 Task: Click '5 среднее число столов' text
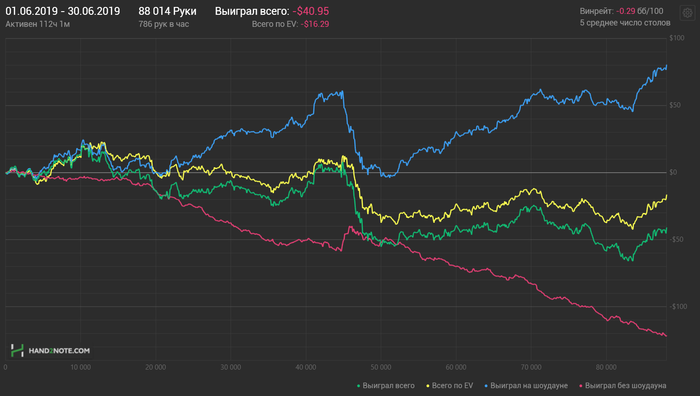tap(625, 23)
